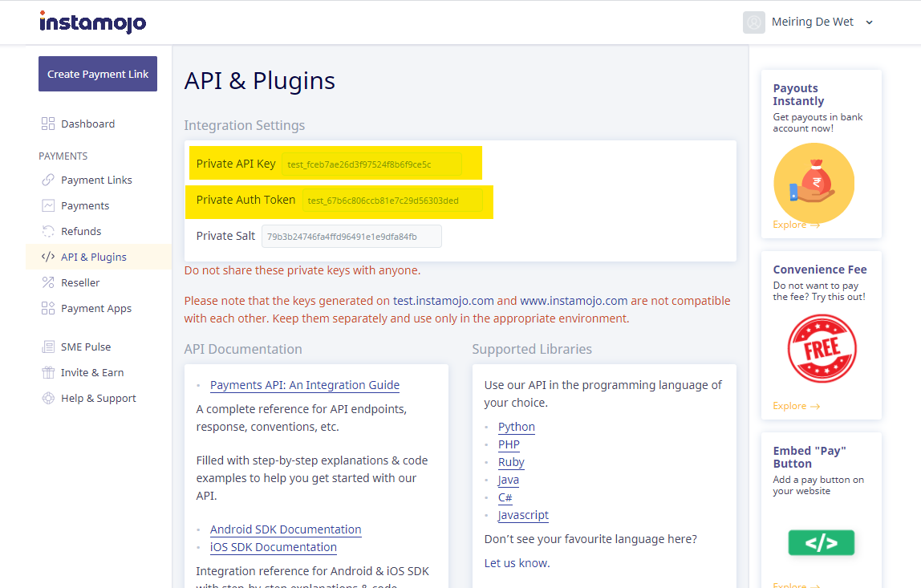
Task: Click the Supported Libraries heading
Action: 532,350
